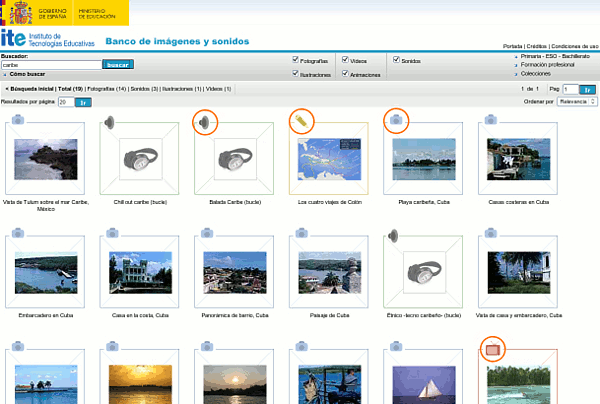Click the Étnico-tecno caribeño (bucle) caption
Viewport: 600px width, 404px height.
(424, 315)
